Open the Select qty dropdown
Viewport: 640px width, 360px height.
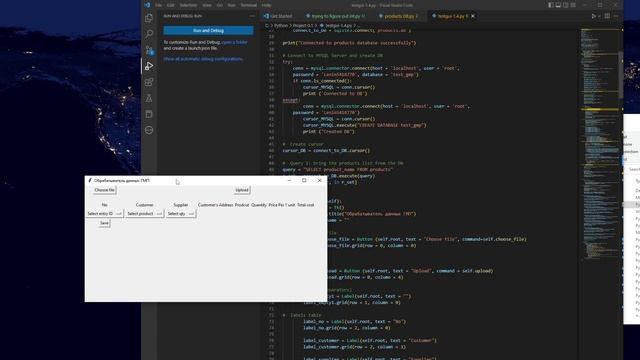point(180,213)
